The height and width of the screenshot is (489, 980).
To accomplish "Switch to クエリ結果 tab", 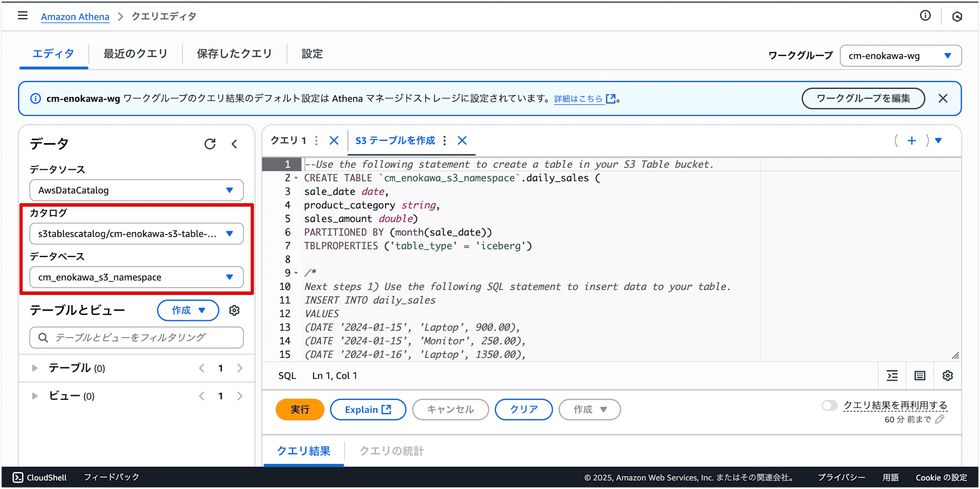I will pos(304,451).
